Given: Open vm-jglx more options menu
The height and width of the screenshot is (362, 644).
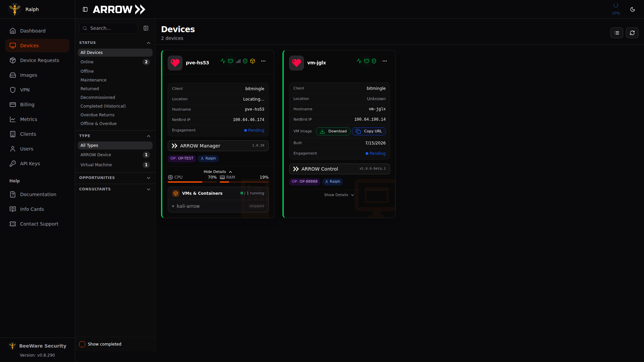Looking at the screenshot, I should (x=385, y=61).
